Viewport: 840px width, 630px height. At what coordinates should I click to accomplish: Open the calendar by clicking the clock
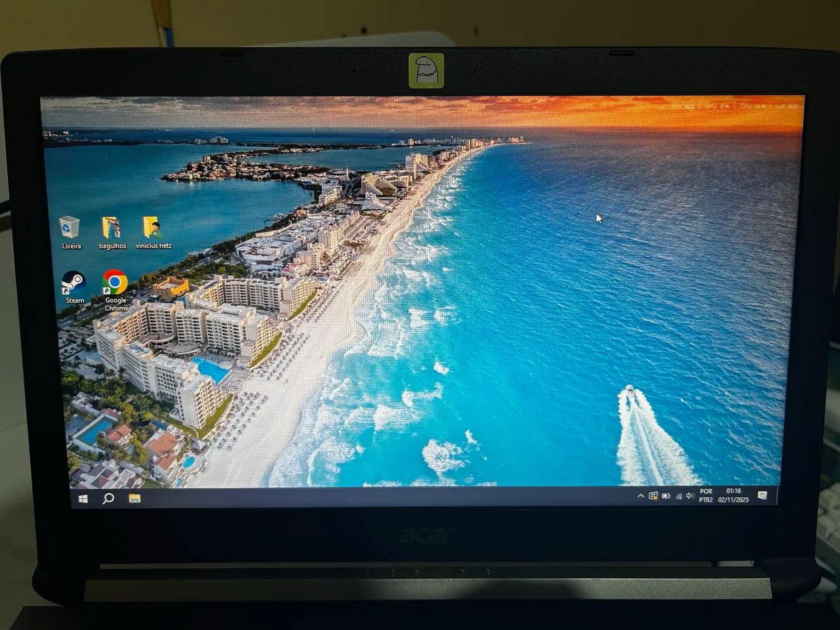coord(732,495)
